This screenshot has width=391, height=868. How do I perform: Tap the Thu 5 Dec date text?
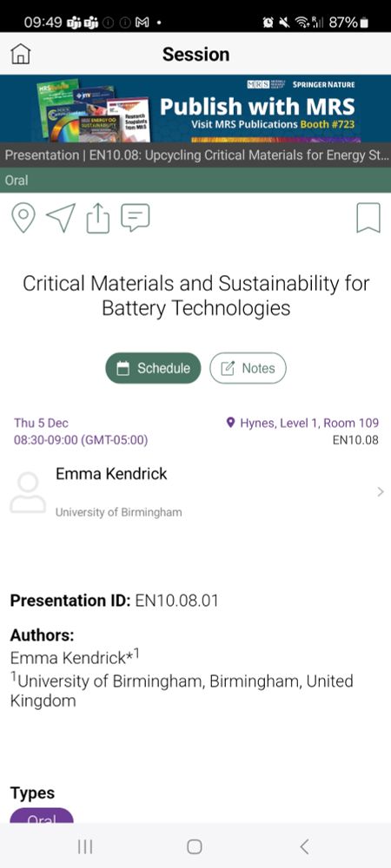click(42, 424)
